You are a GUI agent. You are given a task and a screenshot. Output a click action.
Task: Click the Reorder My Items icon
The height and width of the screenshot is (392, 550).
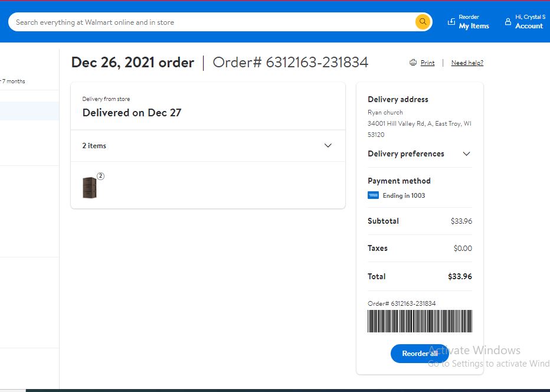coord(451,22)
